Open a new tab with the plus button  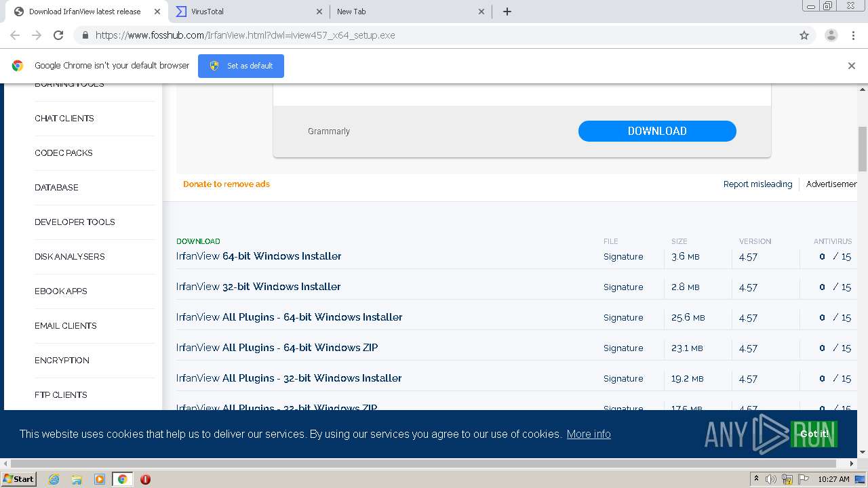point(507,12)
